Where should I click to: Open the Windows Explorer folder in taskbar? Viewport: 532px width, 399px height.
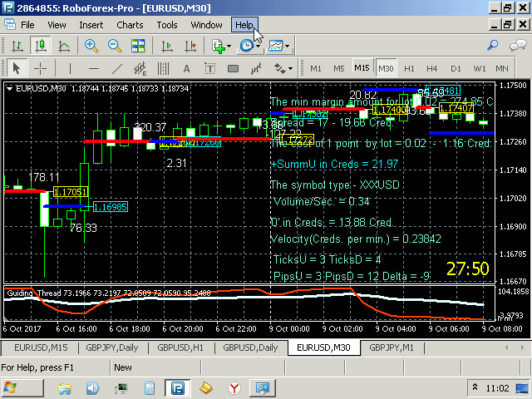(x=65, y=388)
